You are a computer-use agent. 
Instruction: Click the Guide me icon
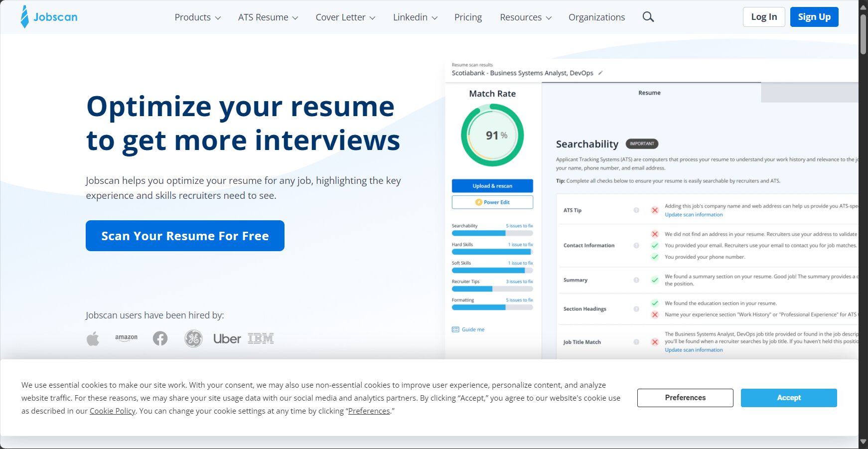455,329
